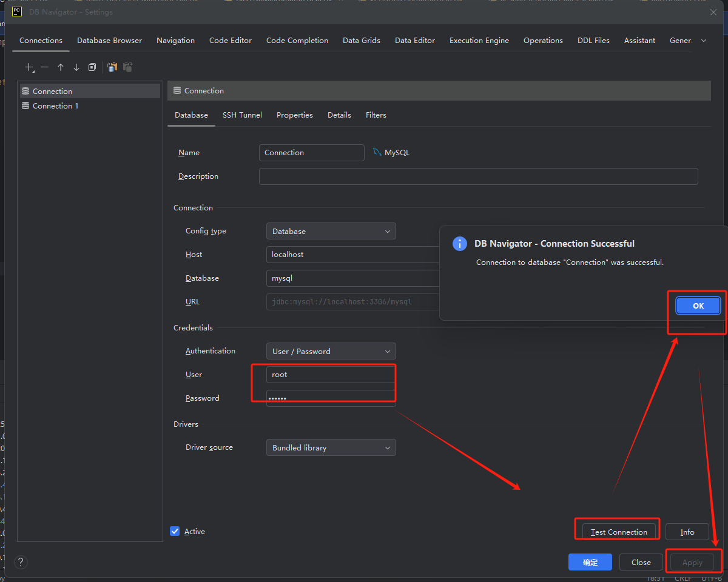Viewport: 728px width, 582px height.
Task: Click the Close button at bottom
Action: pos(641,562)
